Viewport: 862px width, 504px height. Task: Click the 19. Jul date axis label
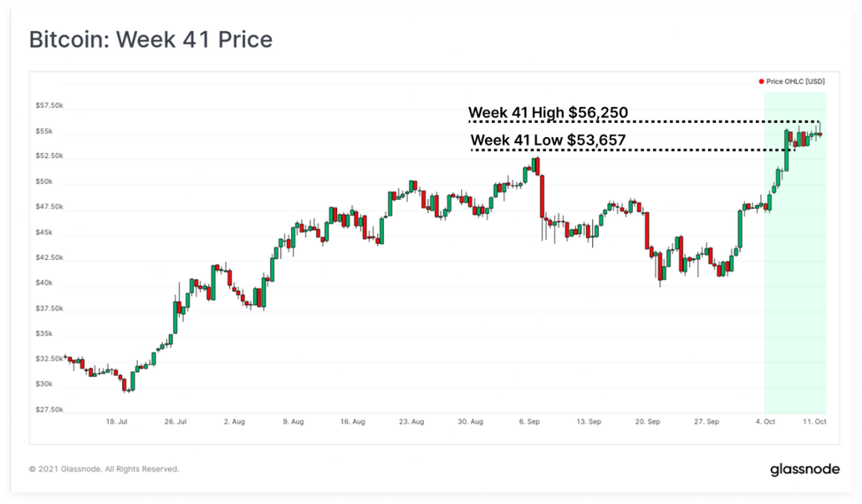pyautogui.click(x=117, y=422)
